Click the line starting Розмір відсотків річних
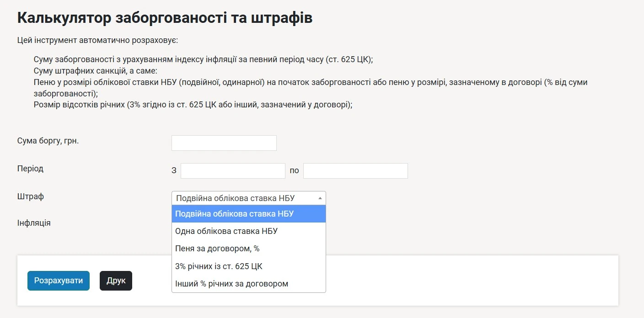 click(193, 104)
